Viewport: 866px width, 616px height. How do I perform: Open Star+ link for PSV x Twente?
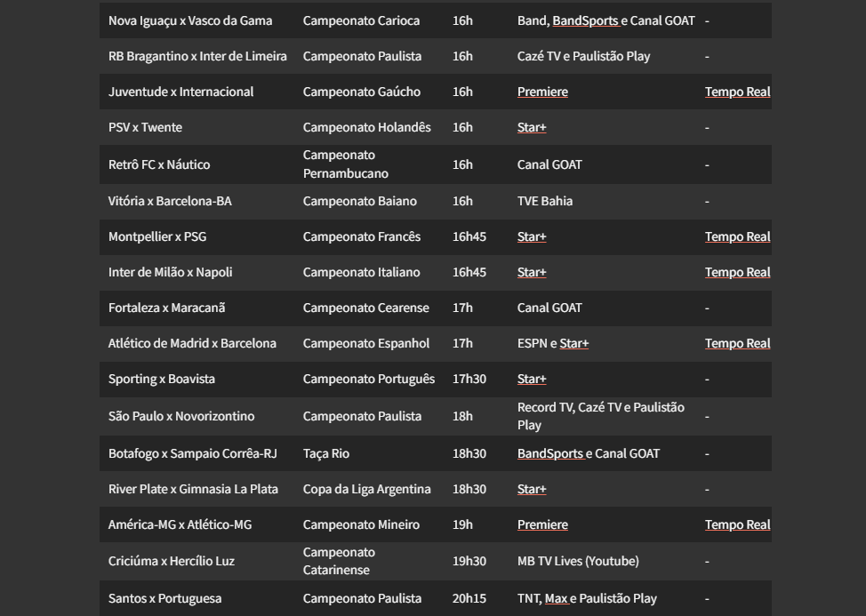click(x=532, y=127)
